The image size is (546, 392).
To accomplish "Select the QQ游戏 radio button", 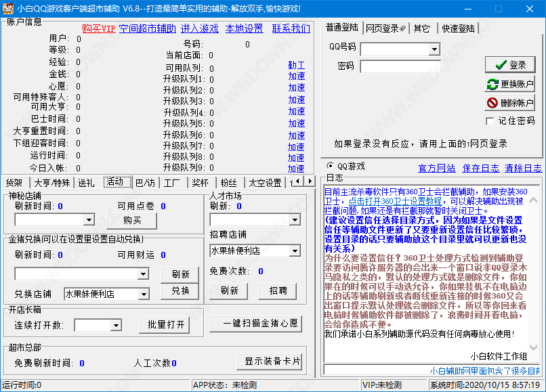I will tap(330, 166).
